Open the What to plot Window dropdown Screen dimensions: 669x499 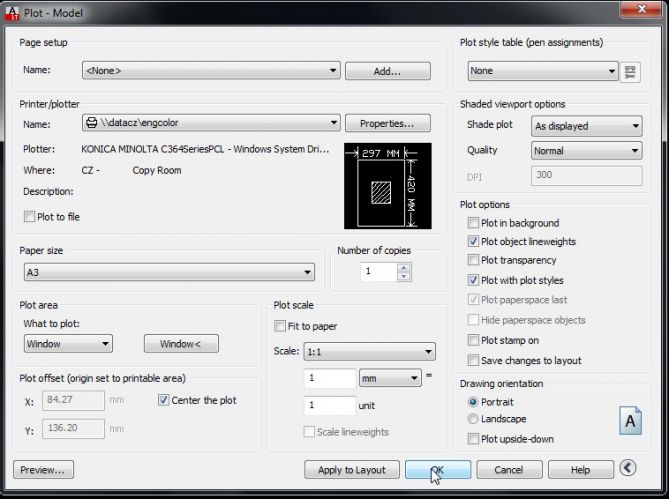tap(68, 344)
